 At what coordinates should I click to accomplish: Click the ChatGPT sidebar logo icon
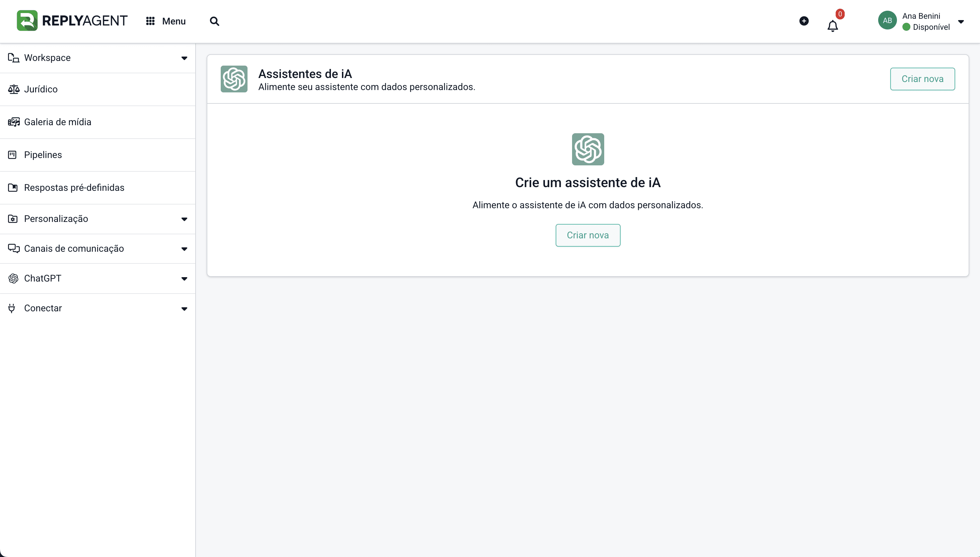pos(13,278)
